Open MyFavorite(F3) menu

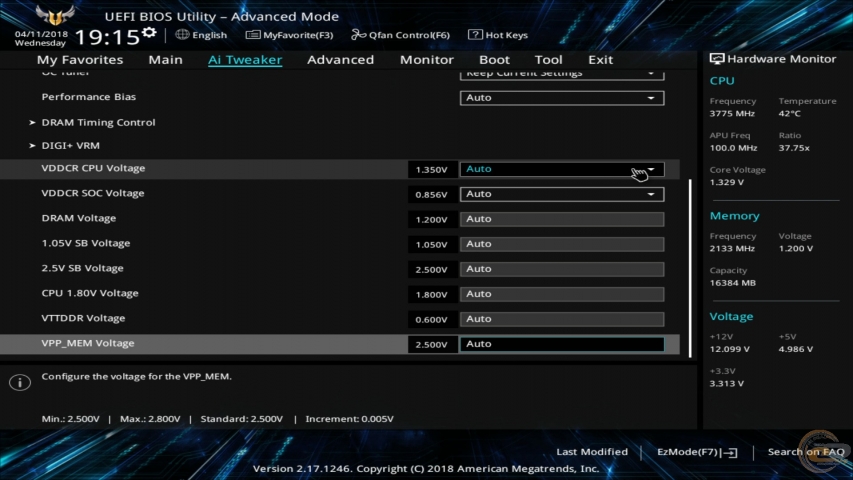[x=298, y=35]
